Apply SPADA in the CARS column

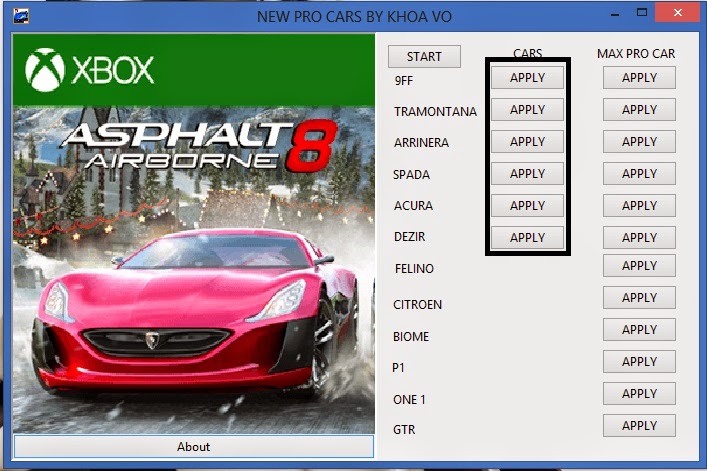tap(527, 174)
